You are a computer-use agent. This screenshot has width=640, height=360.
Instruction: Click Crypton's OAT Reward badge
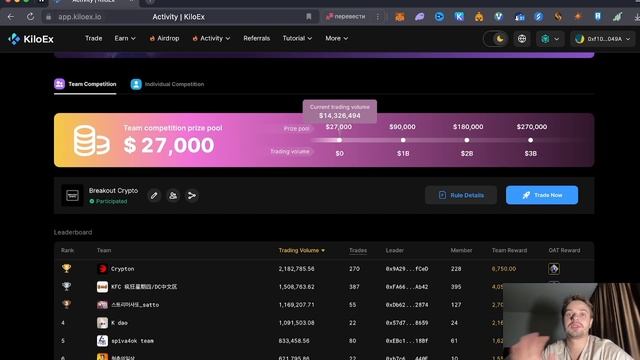tap(553, 269)
